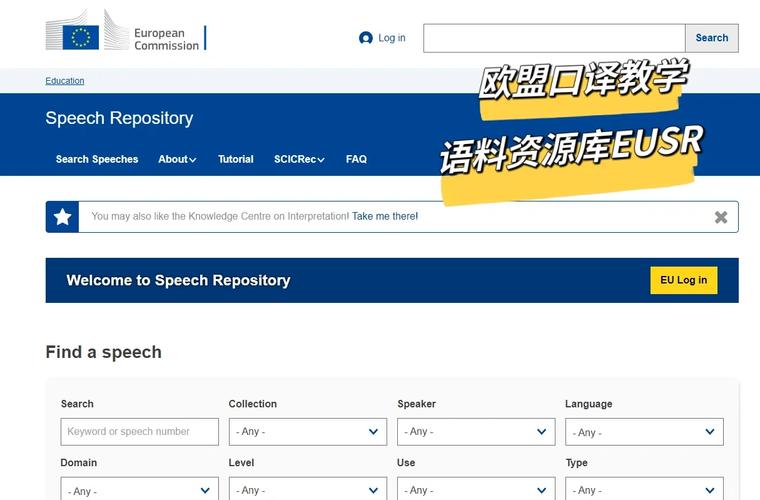760x500 pixels.
Task: Open the Collection dropdown
Action: coord(307,432)
